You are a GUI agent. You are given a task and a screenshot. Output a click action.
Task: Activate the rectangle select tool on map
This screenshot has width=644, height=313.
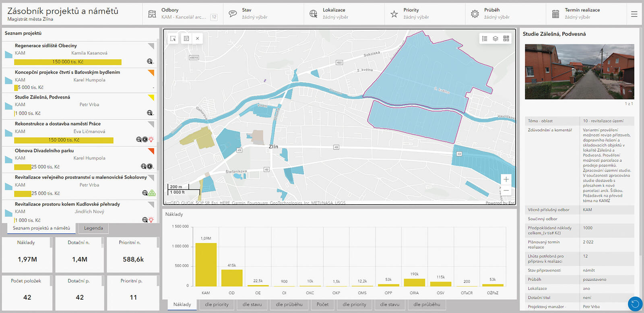tap(173, 39)
